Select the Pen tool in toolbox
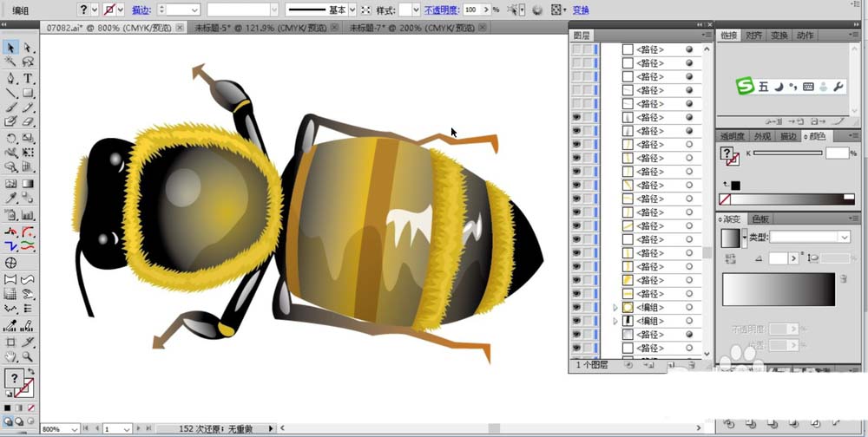This screenshot has width=868, height=437. point(11,78)
